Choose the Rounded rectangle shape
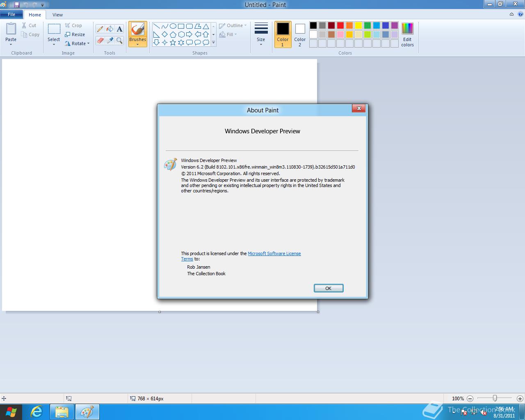Viewport: 525px width, 420px height. pyautogui.click(x=189, y=26)
